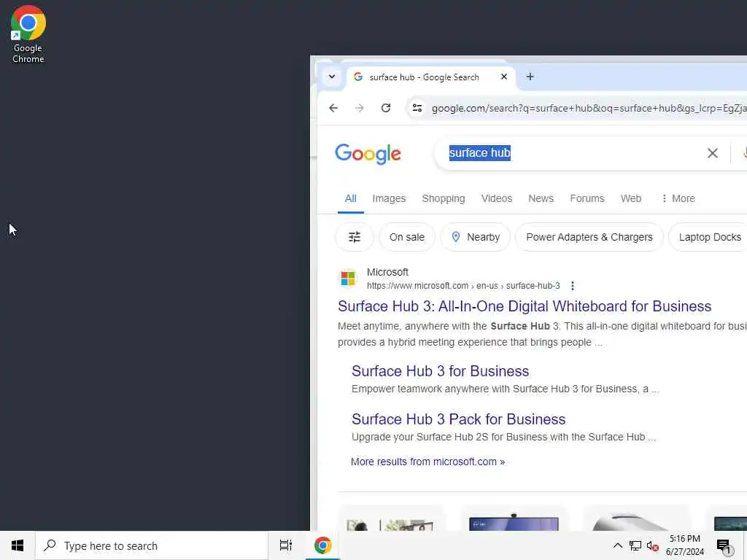Click the Google logo
This screenshot has width=747, height=560.
tap(368, 154)
